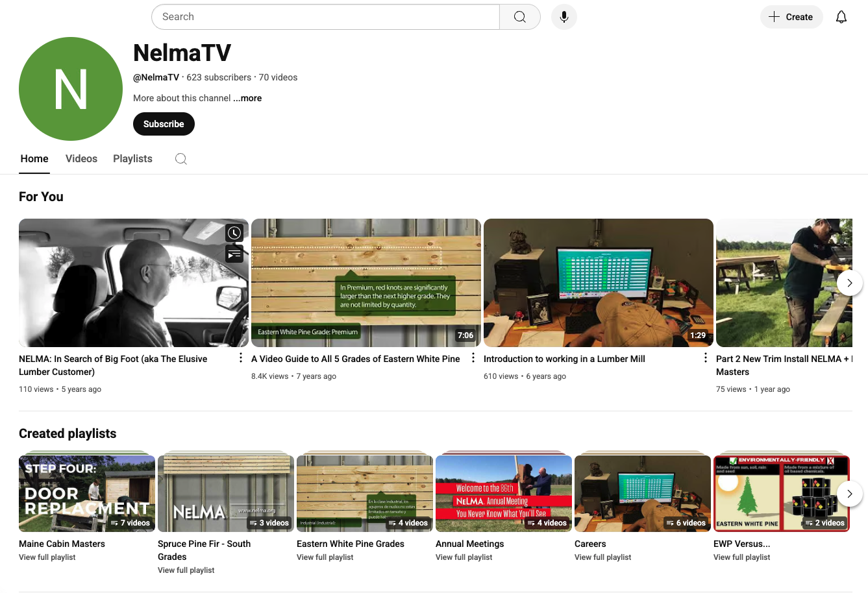Image resolution: width=868 pixels, height=593 pixels.
Task: Subscribe to NelmaTV channel
Action: [164, 124]
